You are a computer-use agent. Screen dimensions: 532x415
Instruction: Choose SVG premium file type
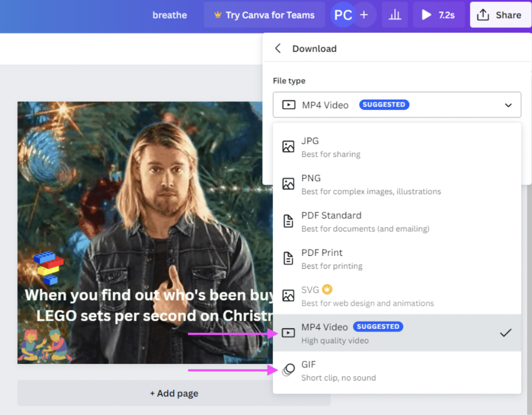point(397,296)
